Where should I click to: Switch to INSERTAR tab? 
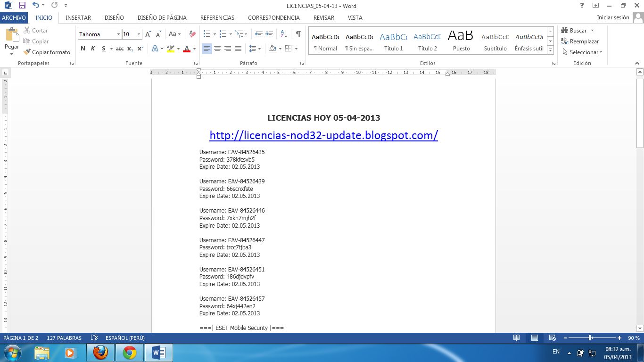78,17
